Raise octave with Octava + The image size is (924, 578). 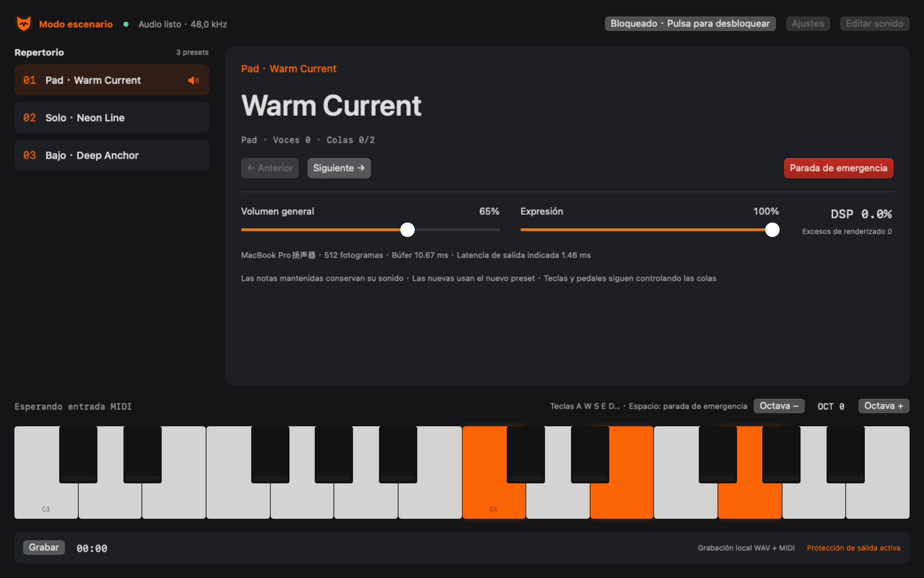pos(884,406)
